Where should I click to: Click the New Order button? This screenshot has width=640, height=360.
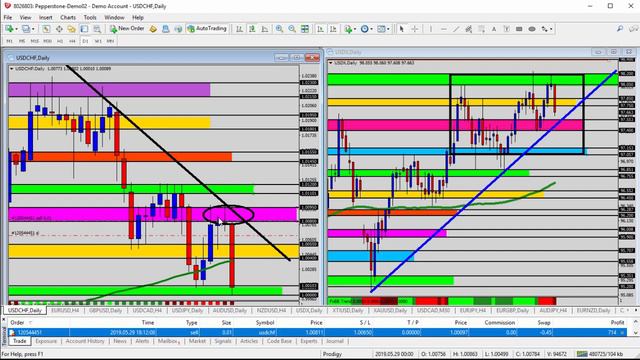point(127,29)
